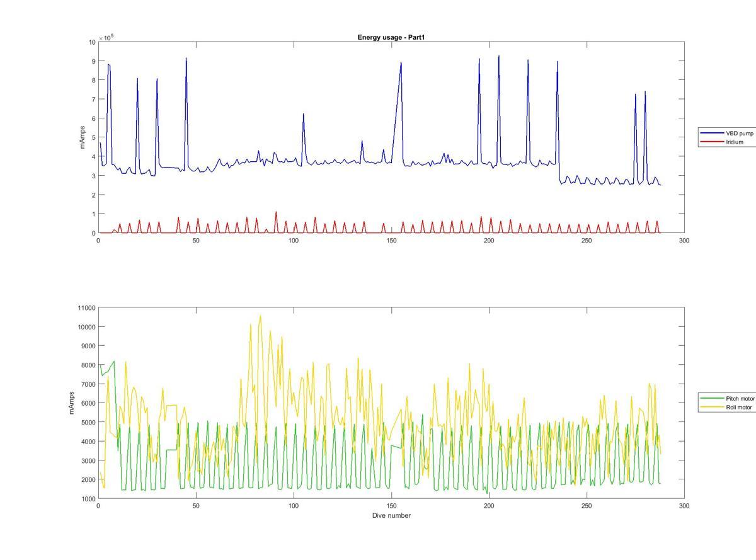
Task: Click the 150 tick label under lower plot
Action: 391,506
